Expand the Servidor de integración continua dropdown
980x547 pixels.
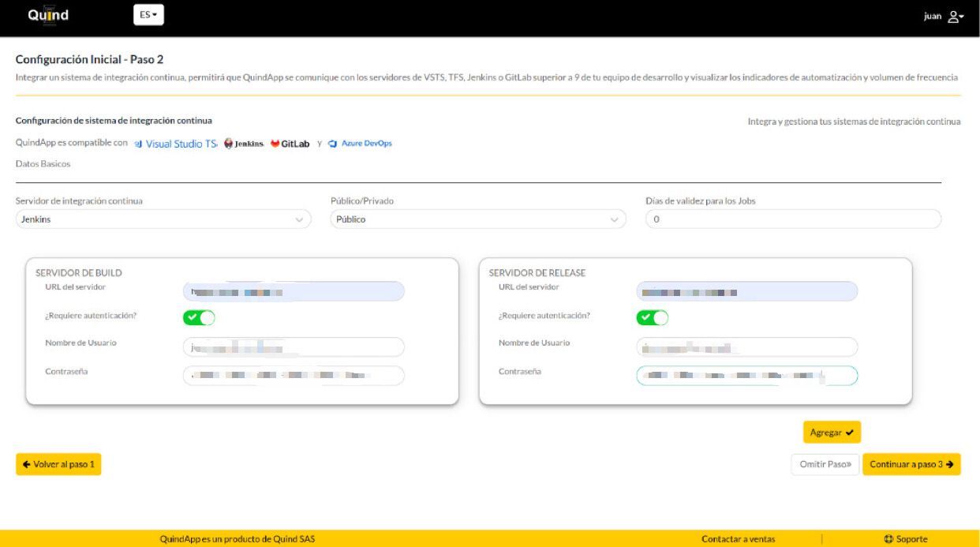click(163, 219)
